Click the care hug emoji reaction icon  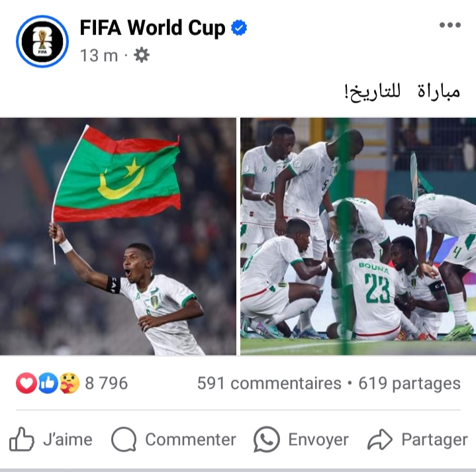[70, 383]
